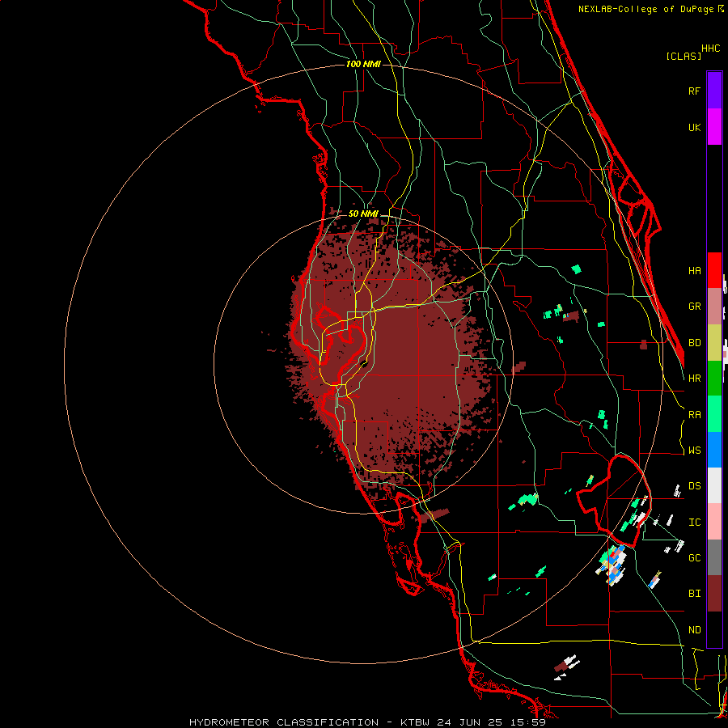Pick the HR dark green legend swatch
This screenshot has height=728, width=728.
[x=714, y=378]
